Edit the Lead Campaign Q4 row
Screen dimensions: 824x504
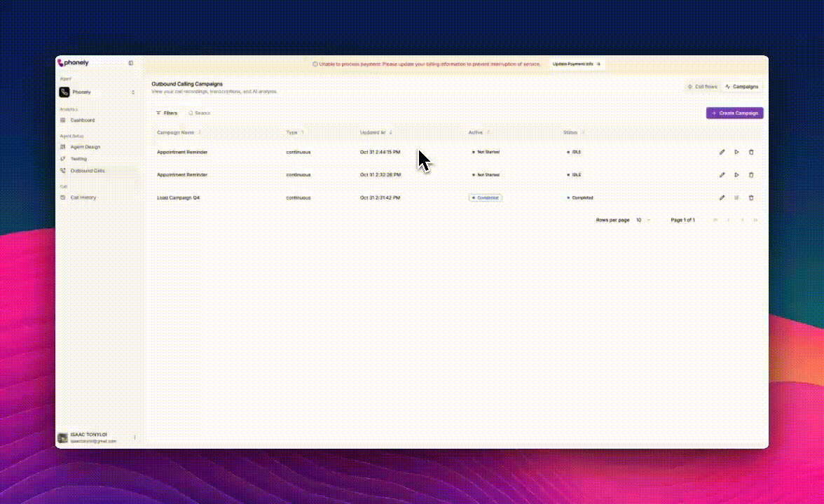tap(722, 198)
